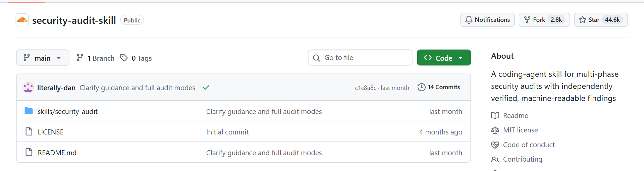Image resolution: width=644 pixels, height=171 pixels.
Task: Open the LICENSE file
Action: pyautogui.click(x=51, y=132)
